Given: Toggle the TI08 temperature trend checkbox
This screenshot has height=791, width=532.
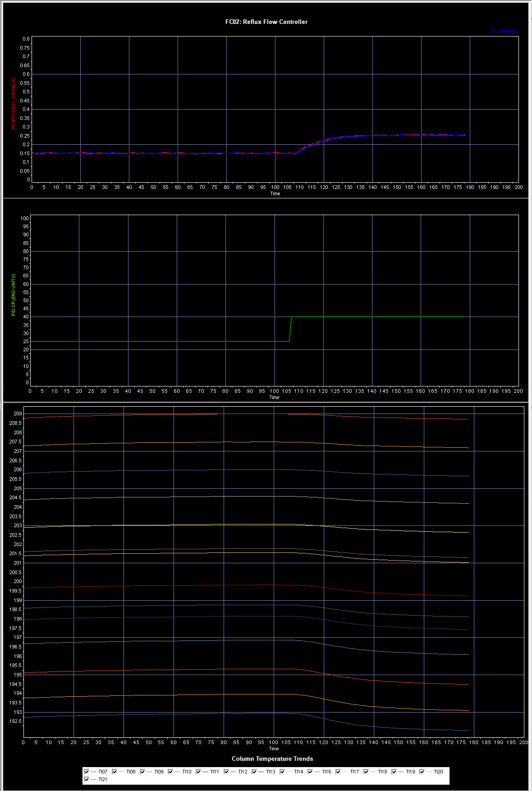Looking at the screenshot, I should tap(115, 772).
